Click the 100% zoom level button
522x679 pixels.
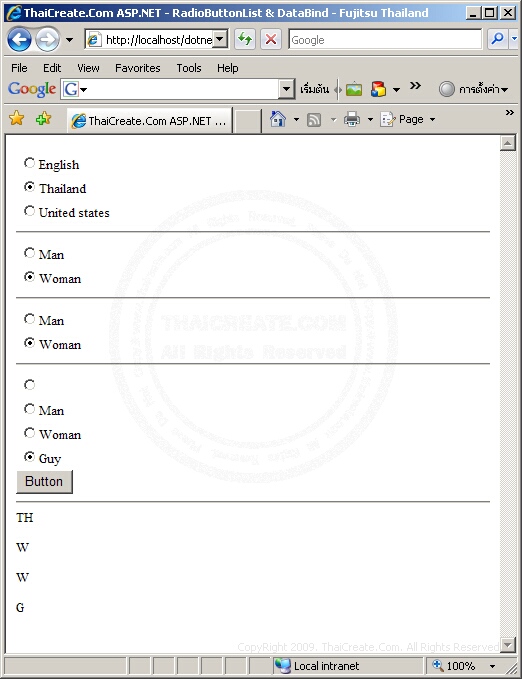click(454, 666)
